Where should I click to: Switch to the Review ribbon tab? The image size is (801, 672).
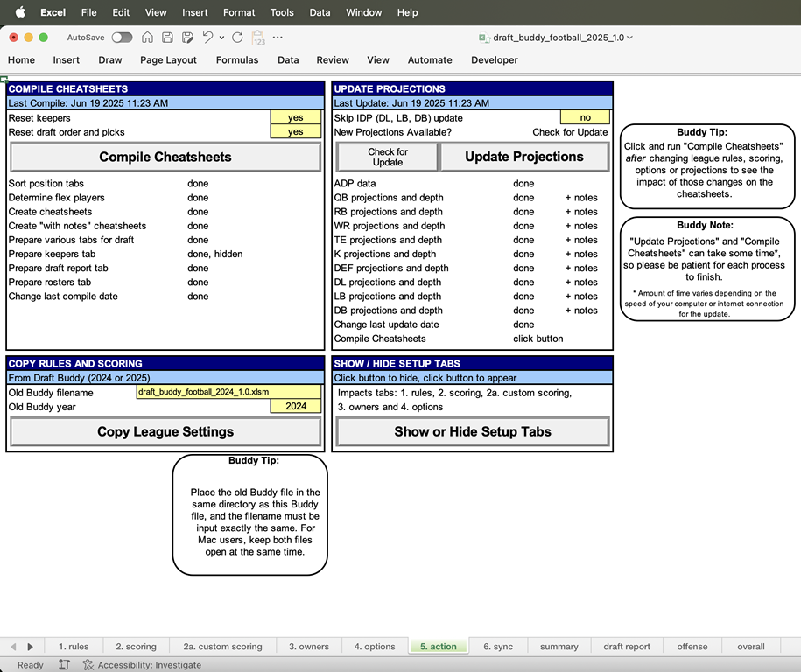333,59
